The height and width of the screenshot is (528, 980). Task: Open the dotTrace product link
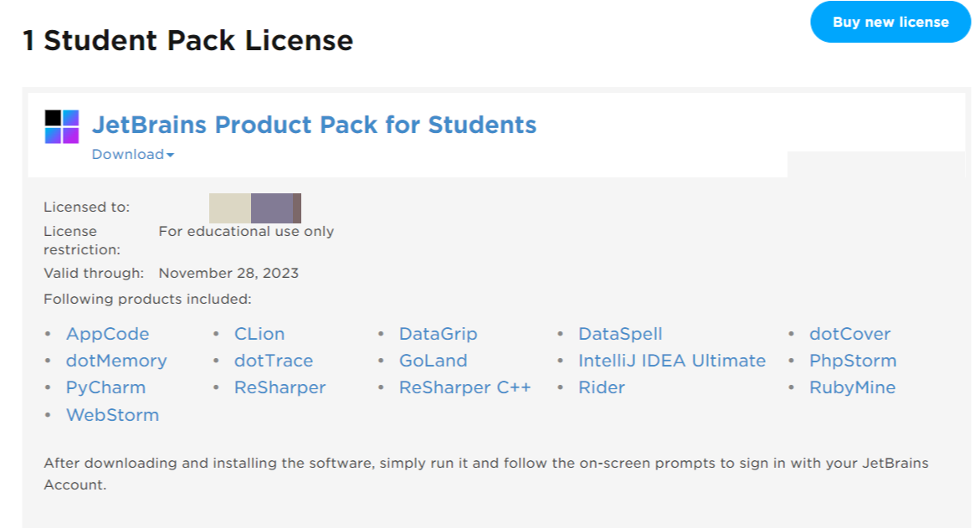274,361
